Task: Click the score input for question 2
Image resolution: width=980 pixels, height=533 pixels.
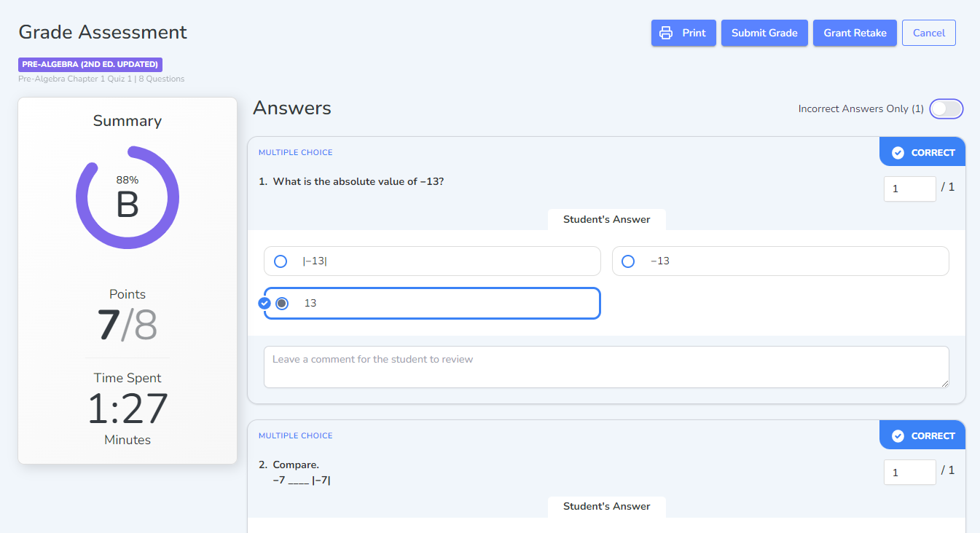Action: pyautogui.click(x=909, y=472)
